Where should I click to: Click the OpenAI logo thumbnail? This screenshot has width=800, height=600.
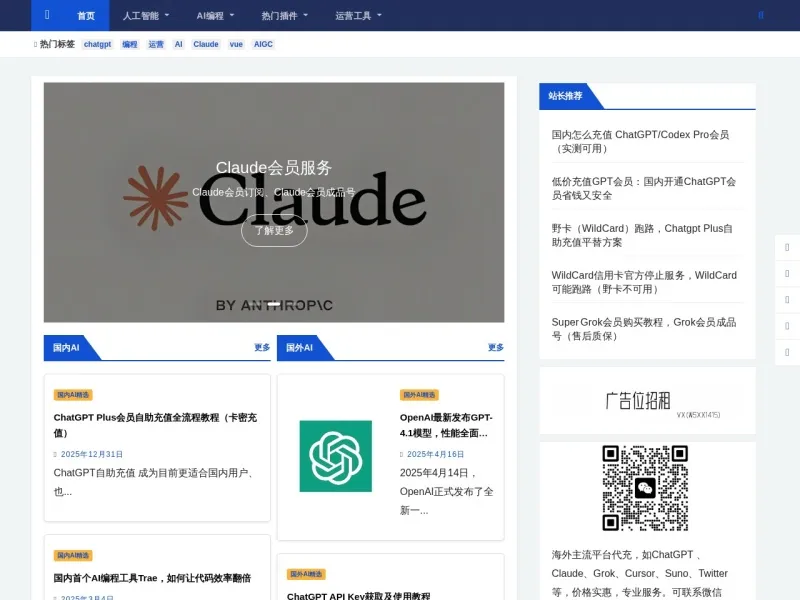[x=336, y=456]
